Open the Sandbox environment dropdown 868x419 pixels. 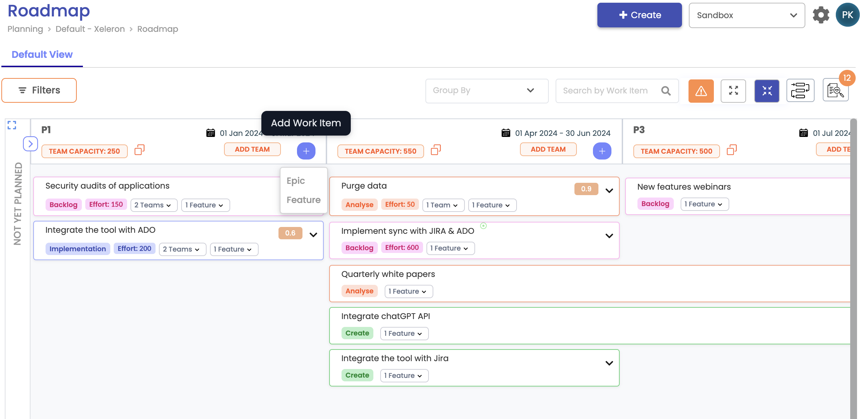click(x=746, y=15)
